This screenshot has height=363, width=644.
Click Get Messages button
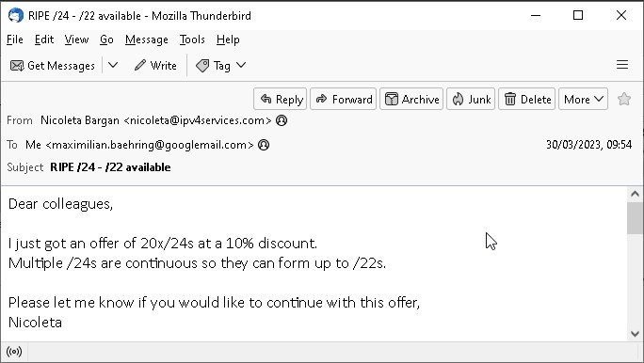pyautogui.click(x=52, y=65)
